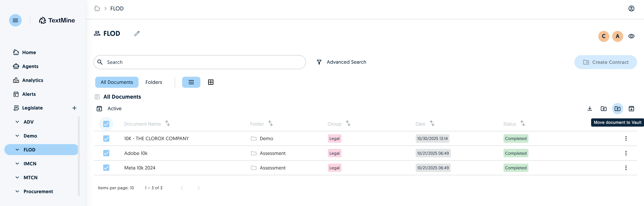Expand ADV chevron

pos(17,122)
